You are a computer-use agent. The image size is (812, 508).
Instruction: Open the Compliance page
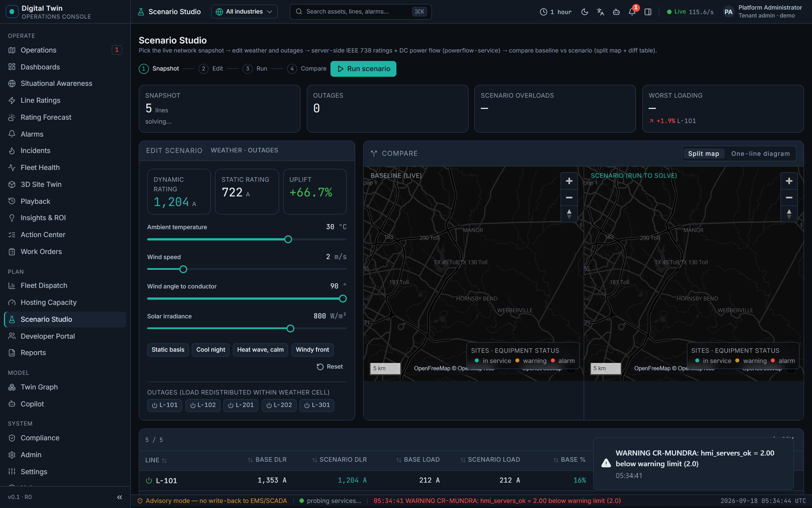65,438
